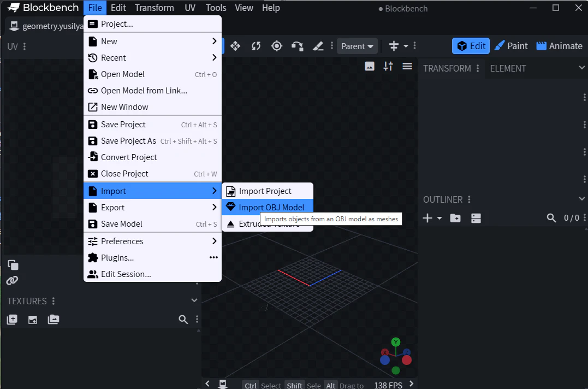The width and height of the screenshot is (588, 389).
Task: Expand the Recent submenu
Action: click(x=153, y=58)
